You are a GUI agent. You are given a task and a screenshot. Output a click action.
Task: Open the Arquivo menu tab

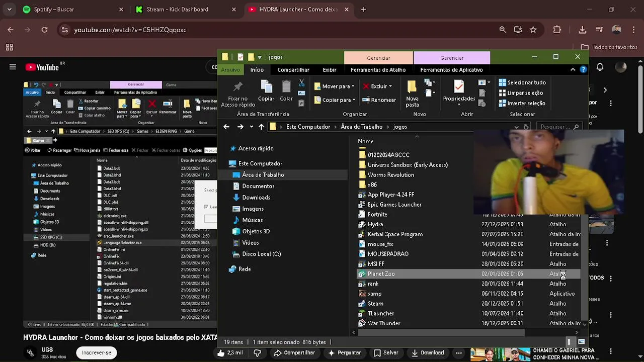tap(230, 70)
